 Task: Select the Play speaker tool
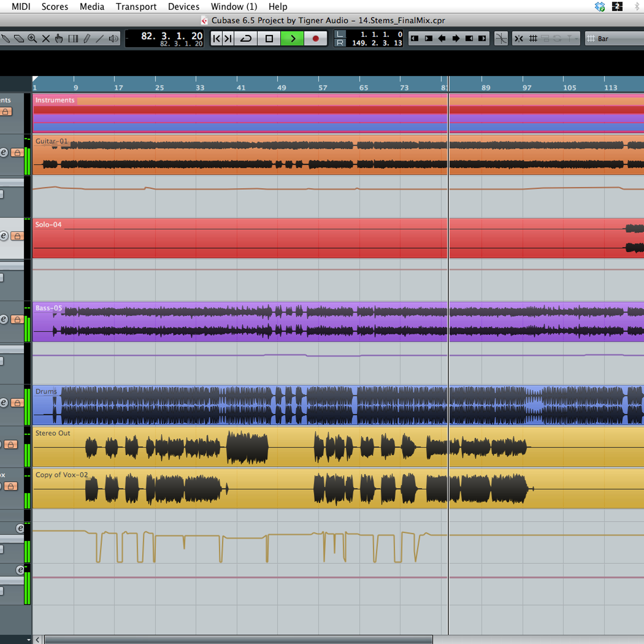tap(114, 39)
